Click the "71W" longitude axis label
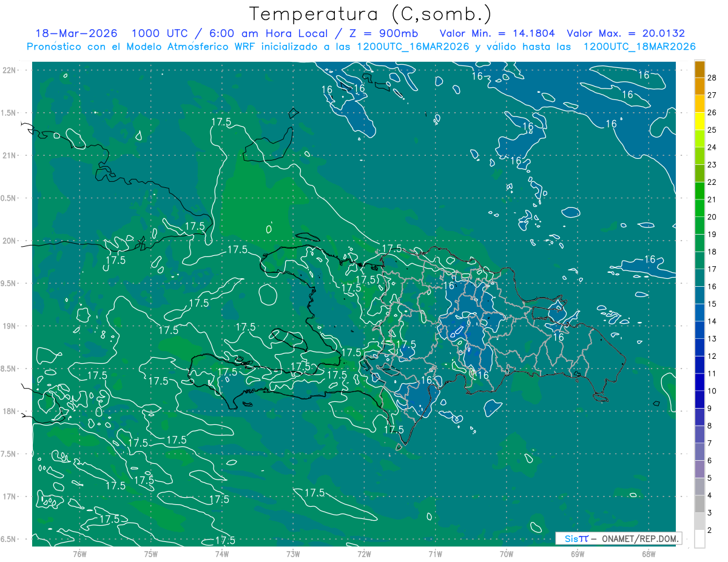This screenshot has height=562, width=728. (435, 554)
